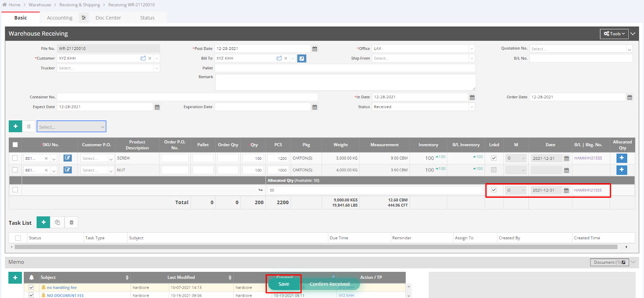This screenshot has width=644, height=298.
Task: Click the Remark text area
Action: point(345,82)
